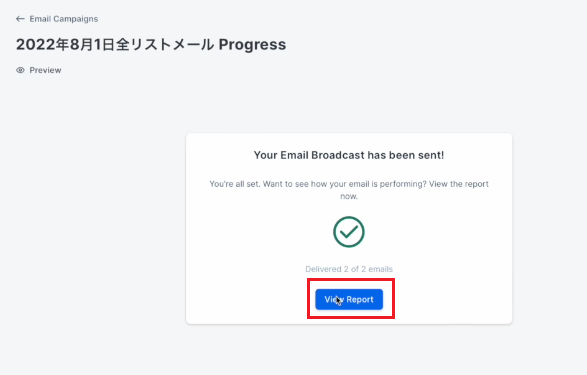Screen dimensions: 587x375
Task: Click the View Report button
Action: 349,299
